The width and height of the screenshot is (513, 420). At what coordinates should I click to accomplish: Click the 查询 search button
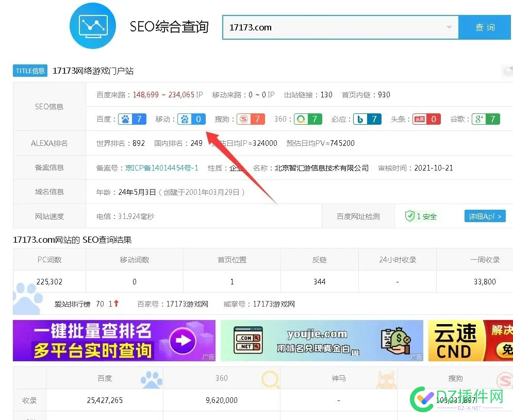485,27
